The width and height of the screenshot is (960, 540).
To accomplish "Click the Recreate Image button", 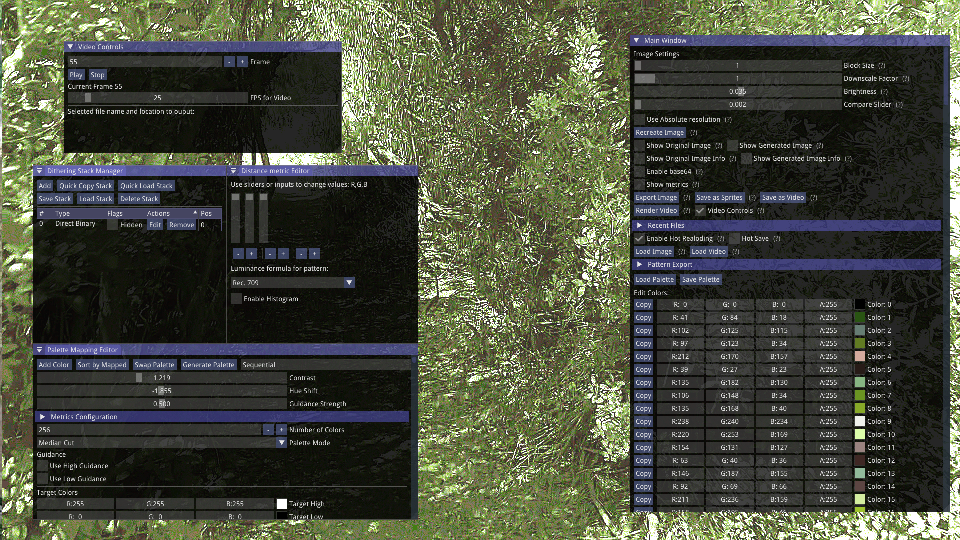I will [x=659, y=132].
